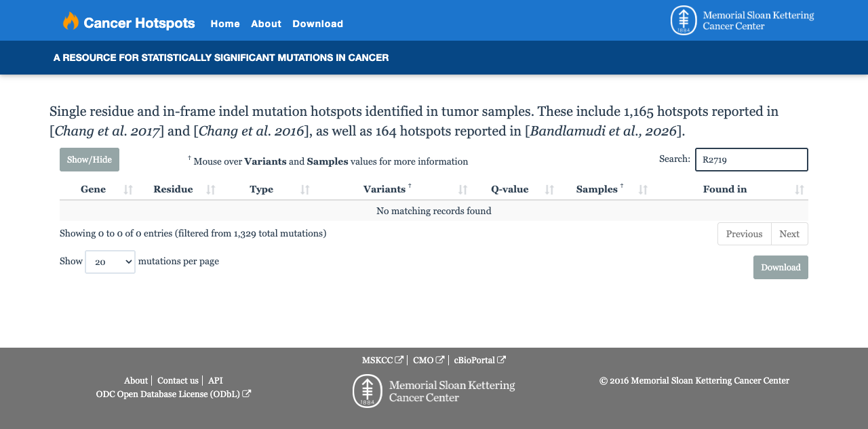Open the Chang et al. 2016 reference
868x429 pixels.
[x=251, y=131]
